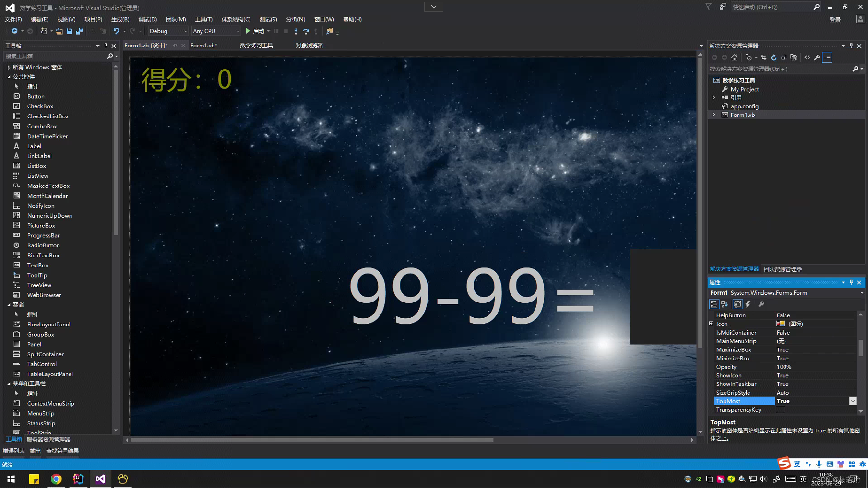
Task: Open the Windows Start menu
Action: pyautogui.click(x=11, y=479)
